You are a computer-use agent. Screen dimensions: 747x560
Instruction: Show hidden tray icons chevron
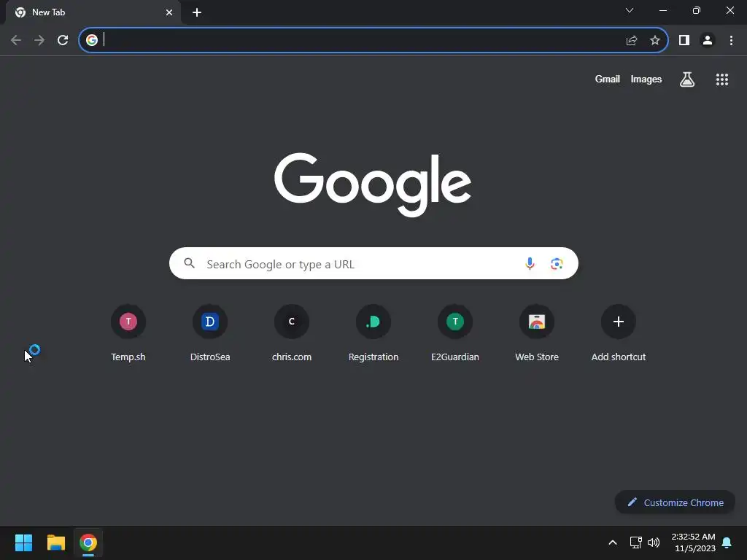(613, 542)
